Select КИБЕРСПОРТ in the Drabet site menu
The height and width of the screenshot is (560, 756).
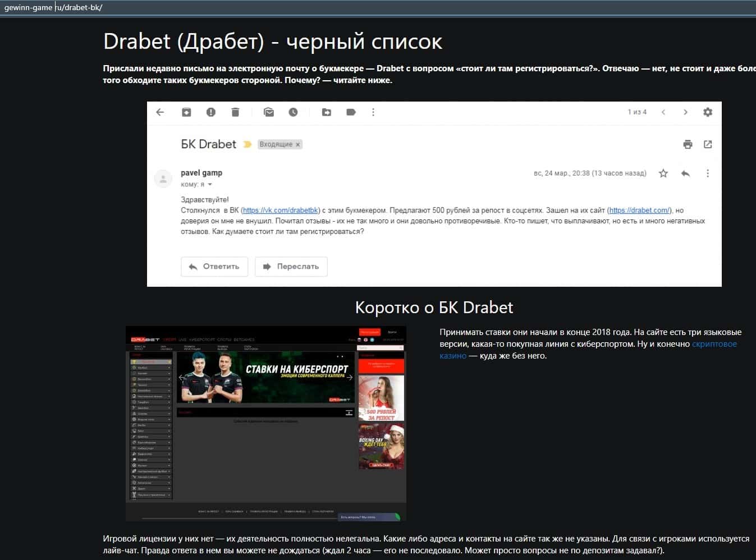click(x=202, y=339)
